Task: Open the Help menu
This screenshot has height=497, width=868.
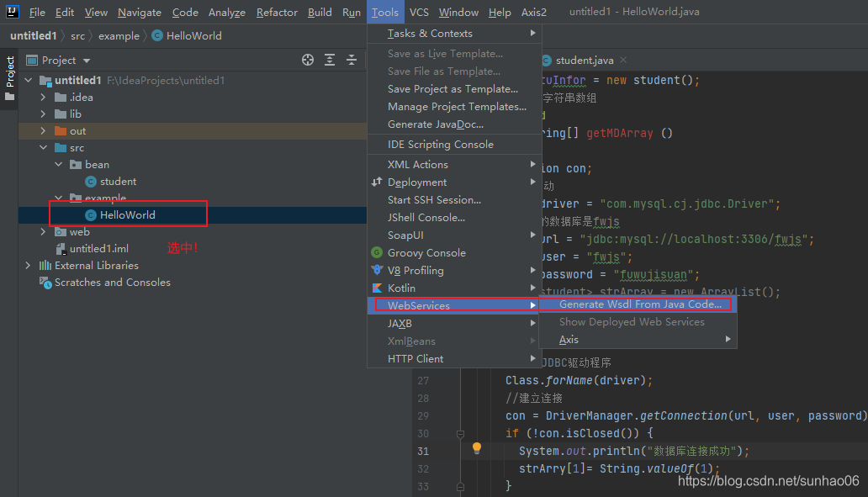Action: click(x=500, y=12)
